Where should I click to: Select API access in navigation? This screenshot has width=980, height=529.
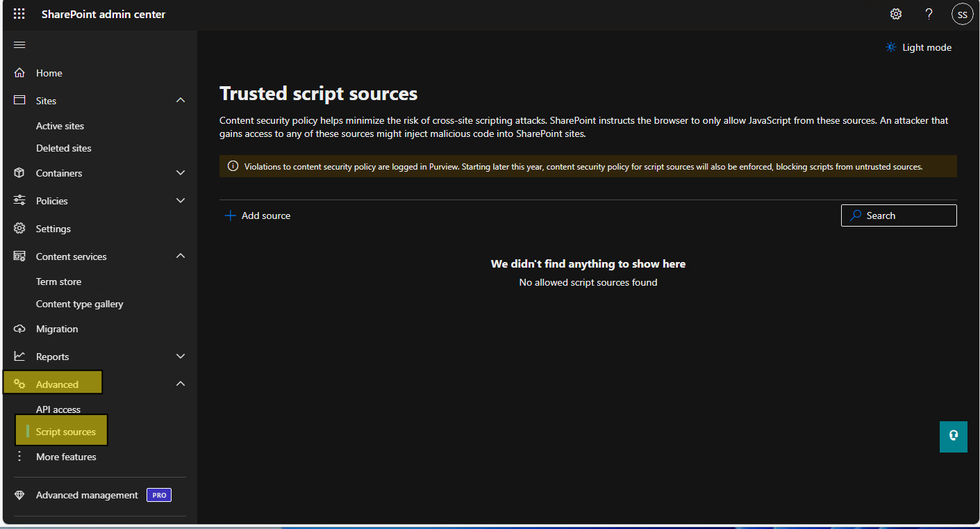tap(58, 409)
